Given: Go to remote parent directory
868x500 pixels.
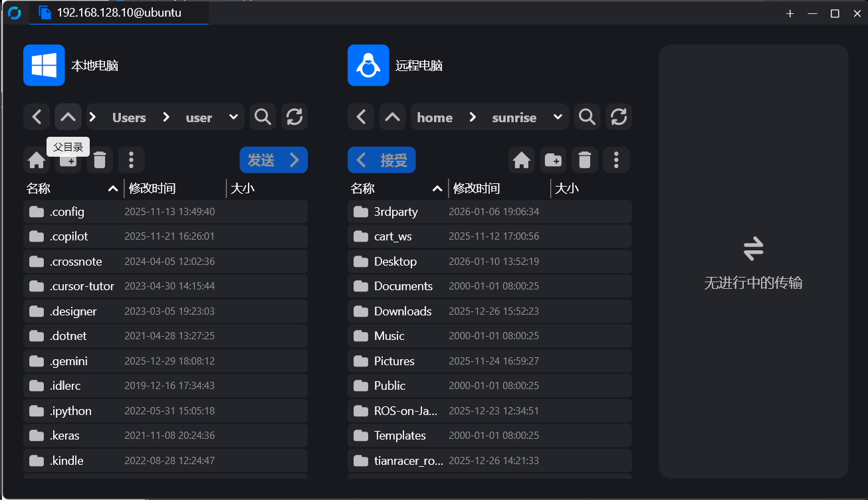Looking at the screenshot, I should point(392,118).
